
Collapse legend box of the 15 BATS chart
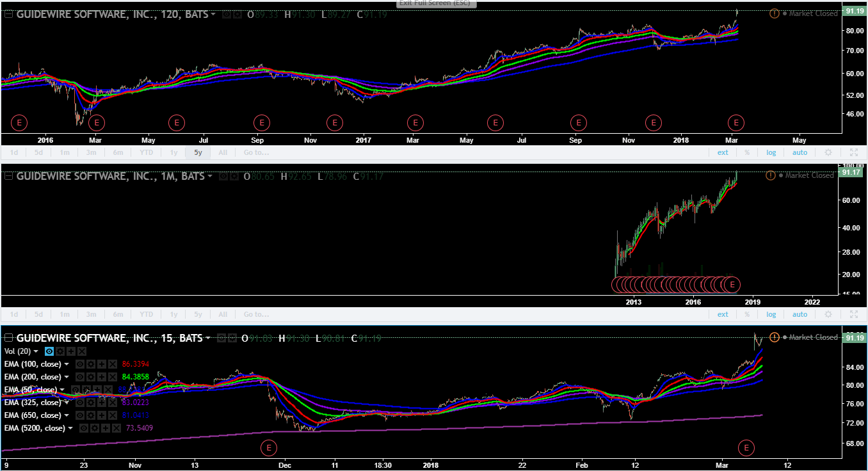pyautogui.click(x=8, y=338)
